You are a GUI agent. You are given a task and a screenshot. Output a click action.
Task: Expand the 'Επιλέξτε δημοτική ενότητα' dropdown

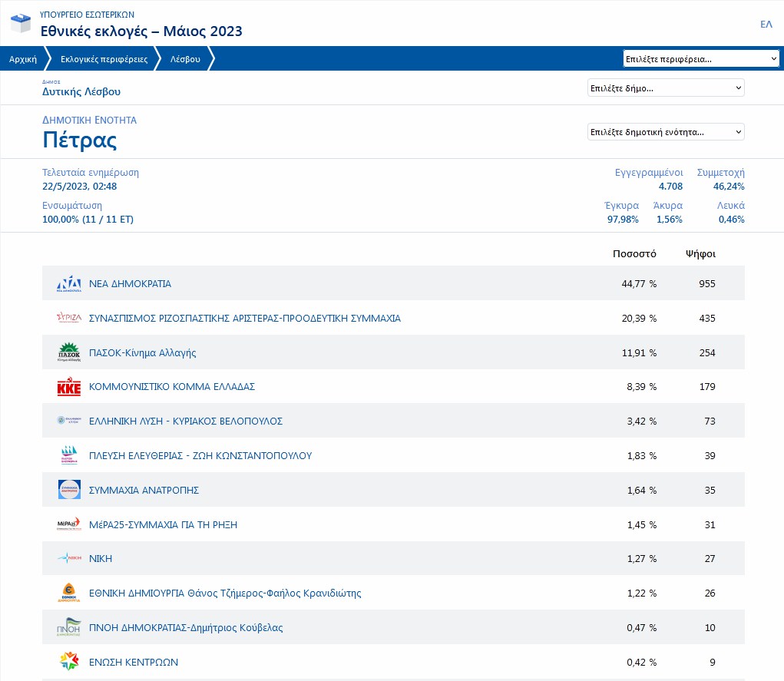click(x=666, y=132)
